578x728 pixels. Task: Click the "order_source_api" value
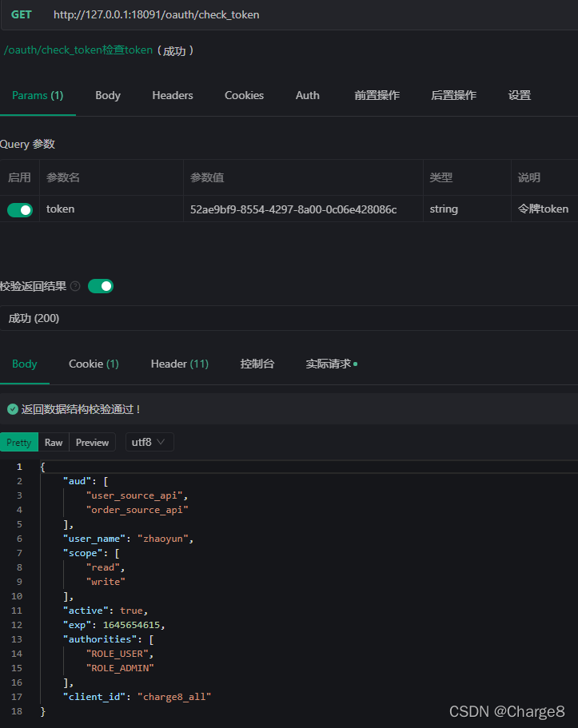[137, 511]
